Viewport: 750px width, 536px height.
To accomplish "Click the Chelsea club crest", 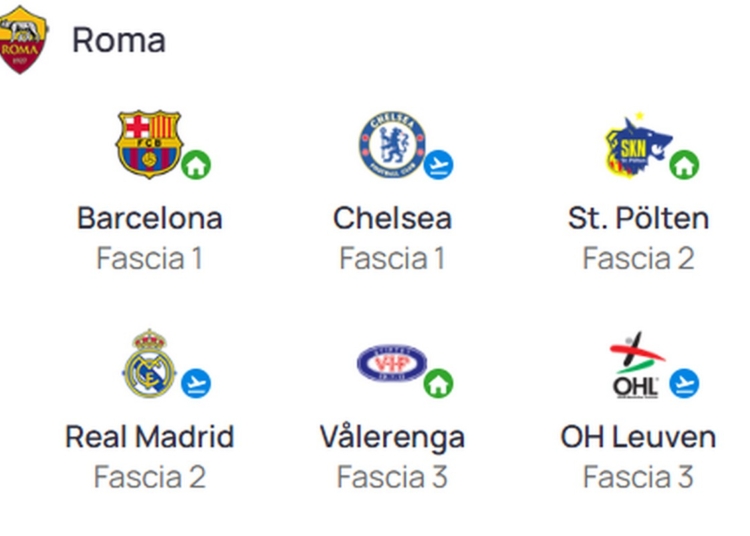I will coord(391,145).
